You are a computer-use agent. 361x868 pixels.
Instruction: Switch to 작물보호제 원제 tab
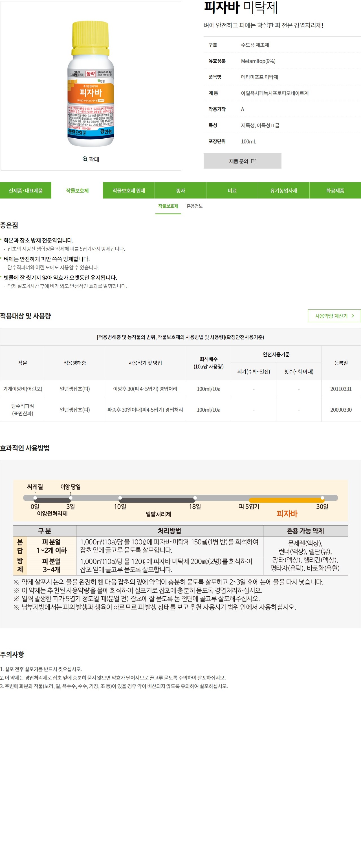129,190
